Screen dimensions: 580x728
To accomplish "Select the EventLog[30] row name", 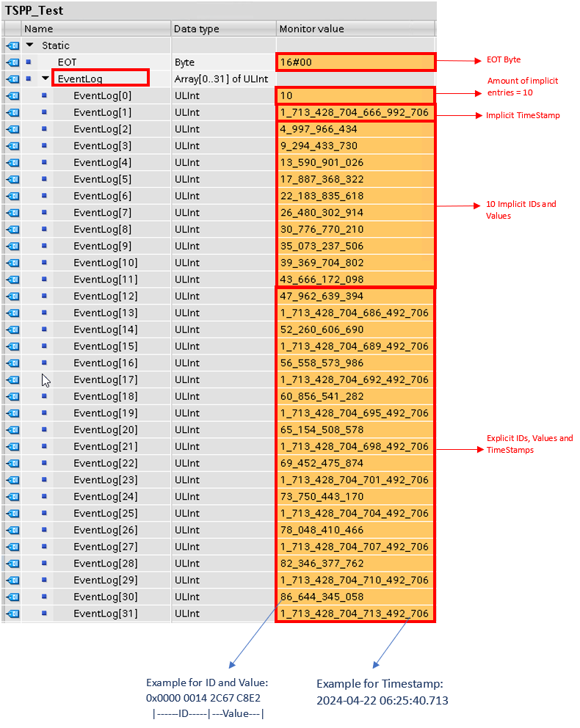I will pos(106,597).
